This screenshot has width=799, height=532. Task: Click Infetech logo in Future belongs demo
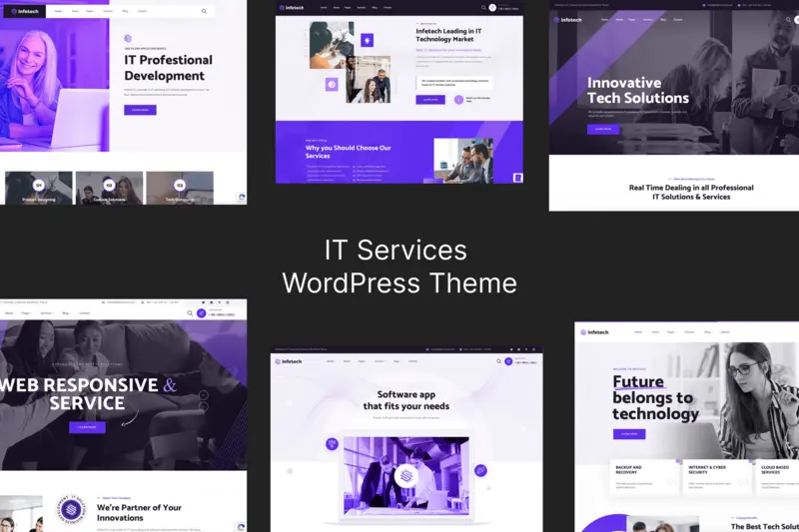[x=597, y=331]
